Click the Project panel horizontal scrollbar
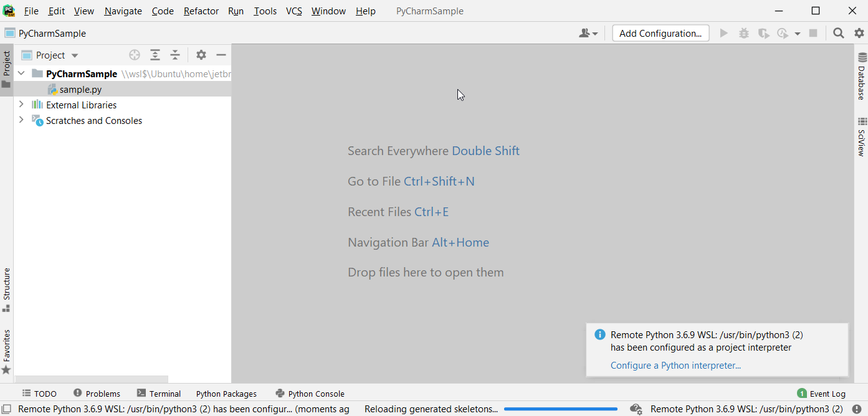Screen dimensions: 868x416 pyautogui.click(x=92, y=379)
